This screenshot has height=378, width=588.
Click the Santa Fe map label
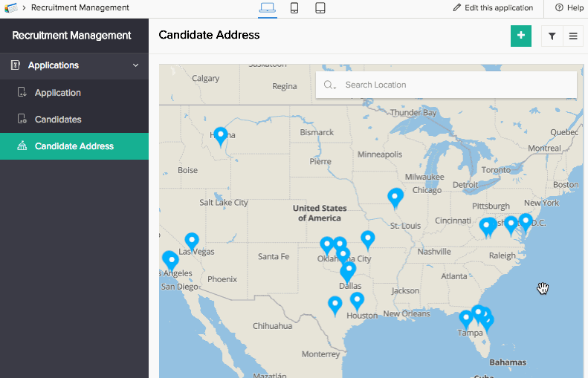pyautogui.click(x=274, y=257)
